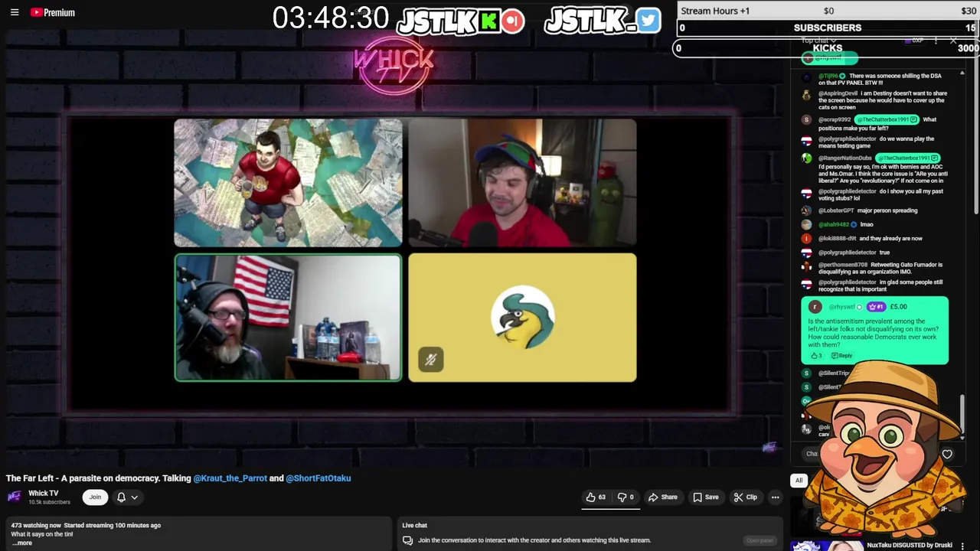980x551 pixels.
Task: Select the All filter chip
Action: click(799, 481)
